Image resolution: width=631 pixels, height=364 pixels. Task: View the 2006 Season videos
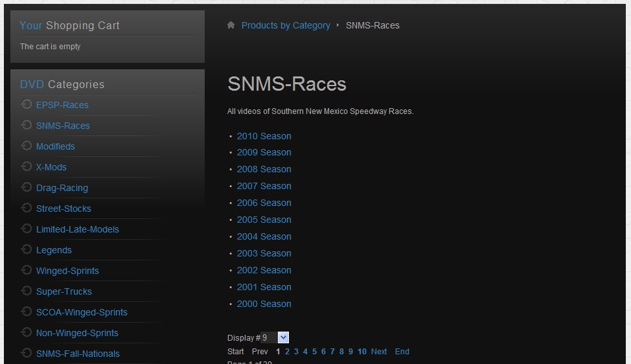[264, 203]
